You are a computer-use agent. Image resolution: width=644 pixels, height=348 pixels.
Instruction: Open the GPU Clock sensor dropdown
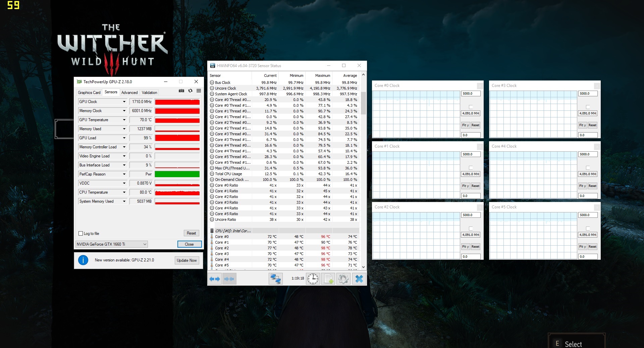[x=124, y=102]
